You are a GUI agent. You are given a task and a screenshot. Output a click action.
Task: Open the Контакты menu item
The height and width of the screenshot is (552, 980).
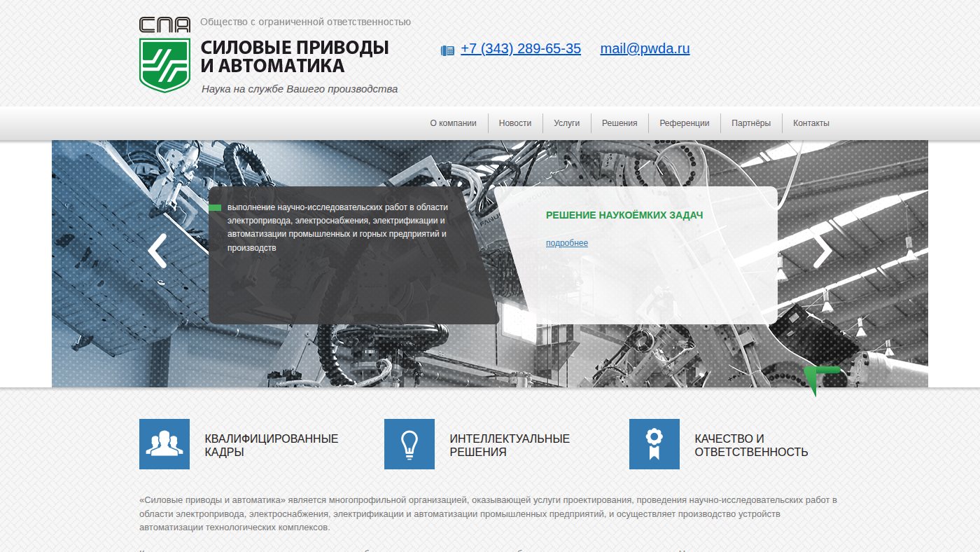tap(811, 123)
